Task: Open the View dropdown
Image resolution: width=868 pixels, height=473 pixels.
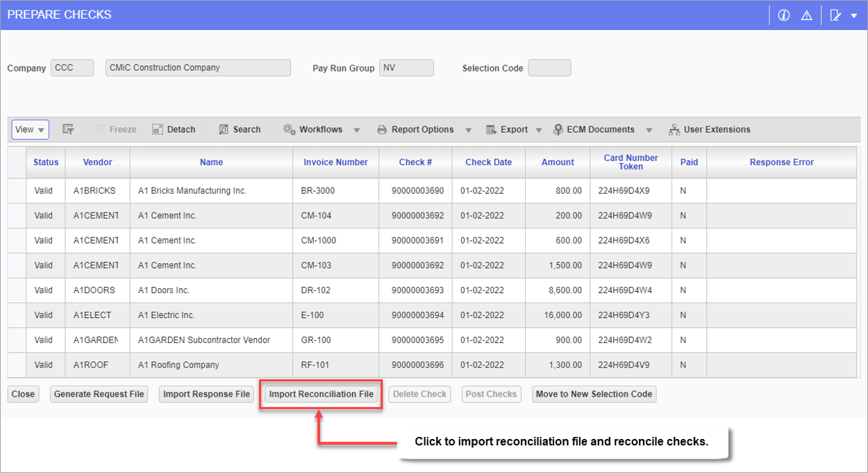Action: pos(30,129)
